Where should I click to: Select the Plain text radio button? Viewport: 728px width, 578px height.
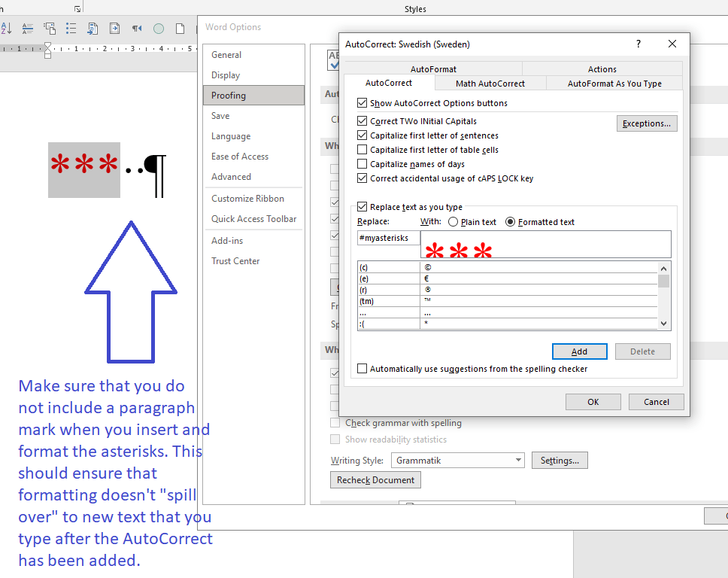click(453, 222)
